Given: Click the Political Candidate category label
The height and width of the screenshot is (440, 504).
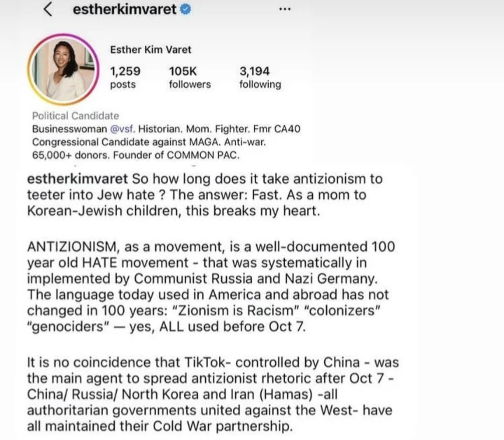Looking at the screenshot, I should click(76, 116).
